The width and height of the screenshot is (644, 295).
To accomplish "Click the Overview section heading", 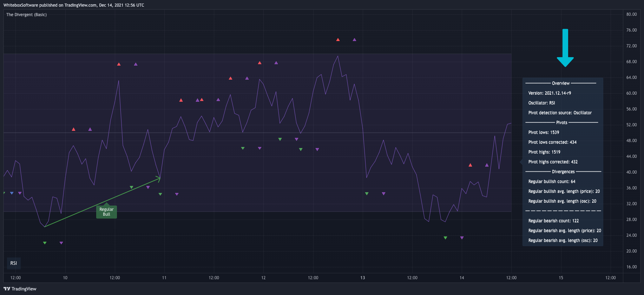I will click(x=561, y=83).
